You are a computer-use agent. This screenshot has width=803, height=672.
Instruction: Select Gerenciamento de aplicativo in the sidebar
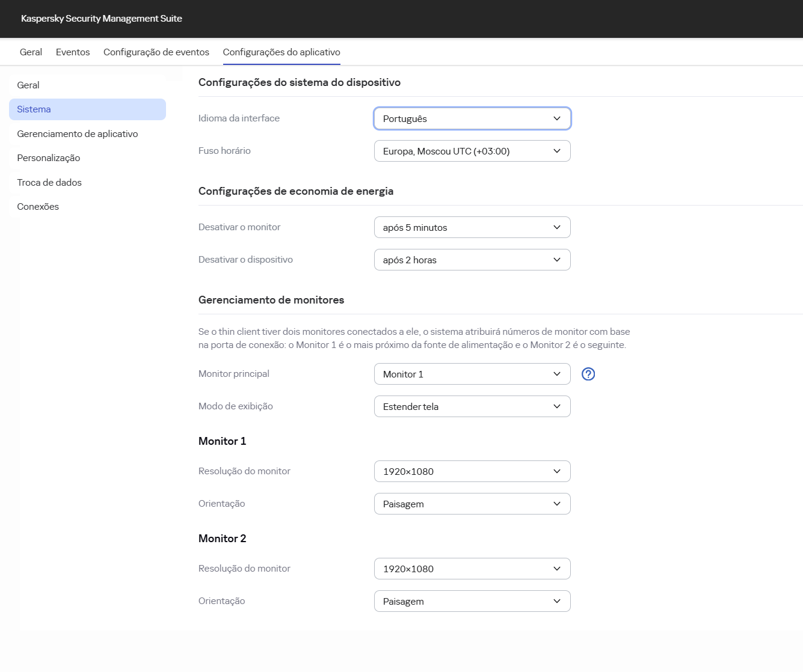click(78, 133)
